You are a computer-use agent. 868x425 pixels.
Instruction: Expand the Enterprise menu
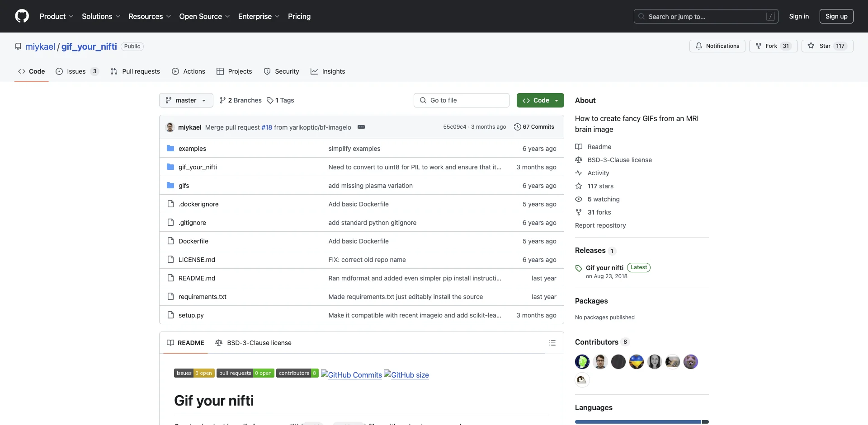point(259,16)
